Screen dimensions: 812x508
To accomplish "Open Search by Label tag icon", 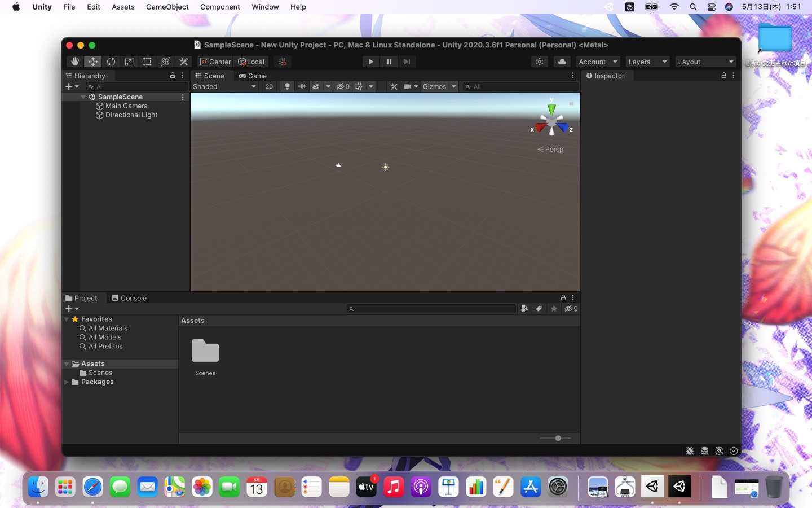I will [x=539, y=309].
